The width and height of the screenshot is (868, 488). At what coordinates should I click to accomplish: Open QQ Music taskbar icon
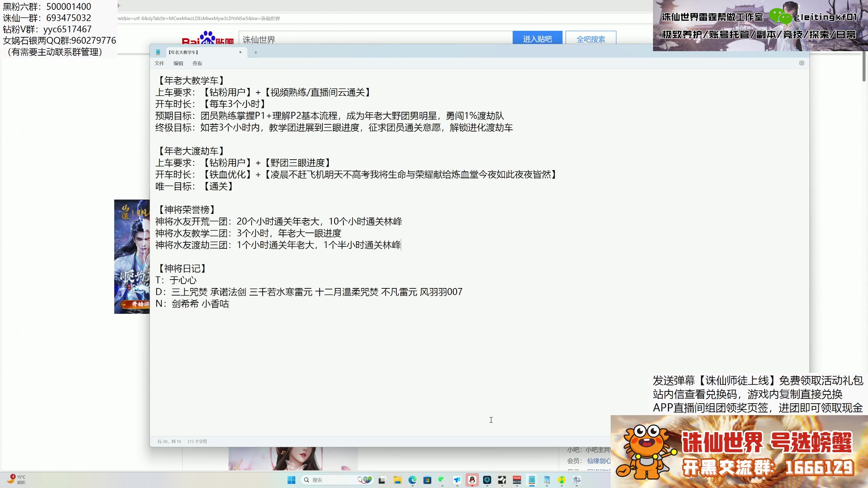561,480
